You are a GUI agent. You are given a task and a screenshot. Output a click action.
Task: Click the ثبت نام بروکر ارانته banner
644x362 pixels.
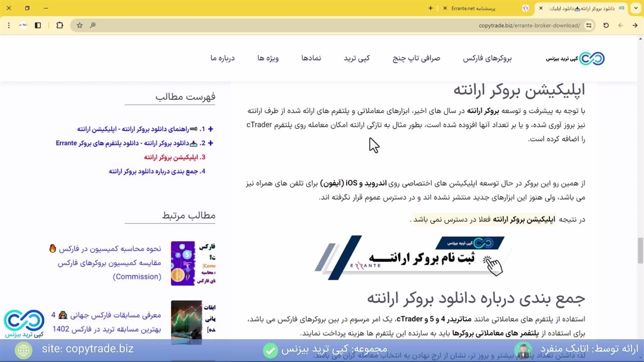[x=410, y=257]
